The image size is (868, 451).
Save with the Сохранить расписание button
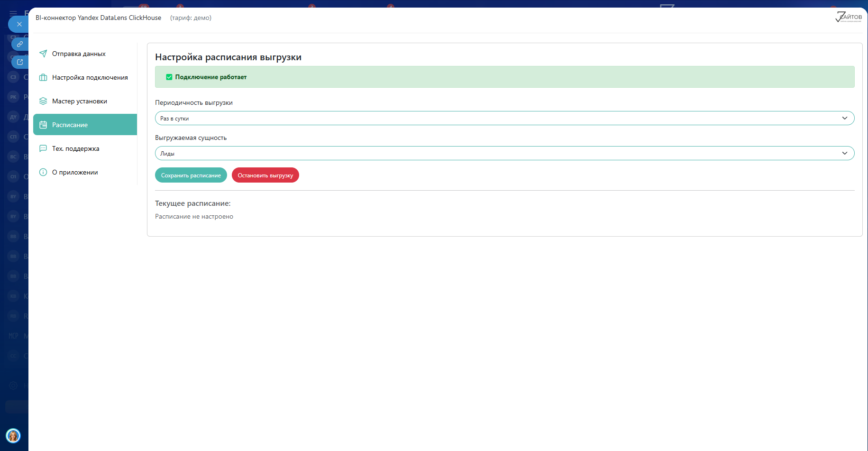[191, 175]
